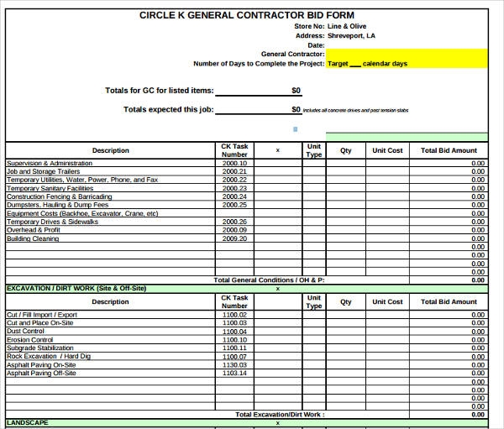Click the Building Cleaning row label
The image size is (504, 429).
click(33, 238)
